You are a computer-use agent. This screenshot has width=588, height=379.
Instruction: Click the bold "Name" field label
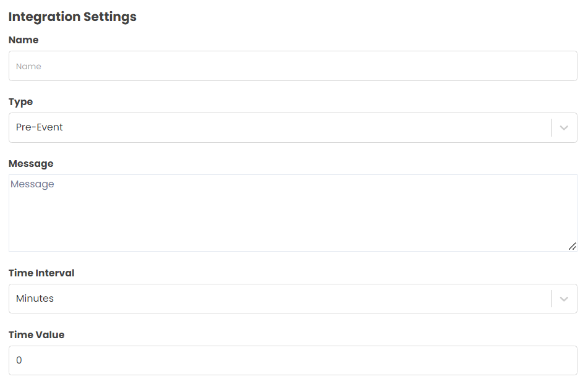23,40
